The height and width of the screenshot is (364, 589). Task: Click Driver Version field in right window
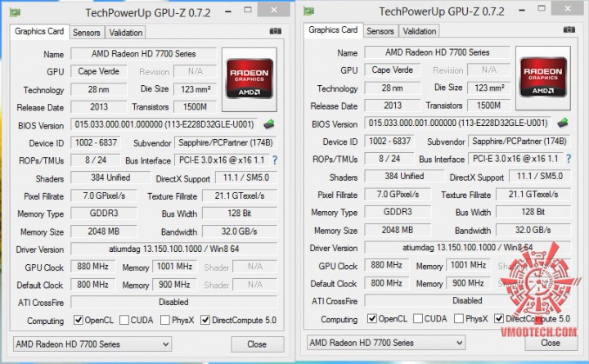pos(468,248)
